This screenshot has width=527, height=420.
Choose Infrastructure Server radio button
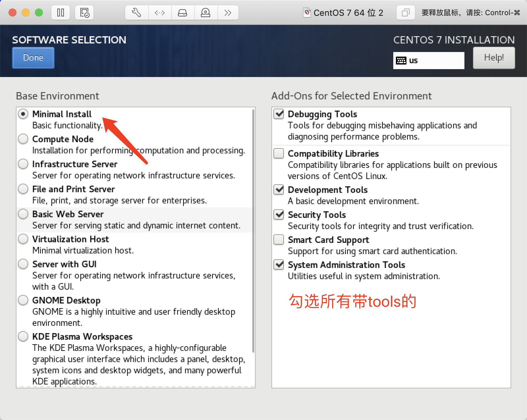[x=23, y=164]
